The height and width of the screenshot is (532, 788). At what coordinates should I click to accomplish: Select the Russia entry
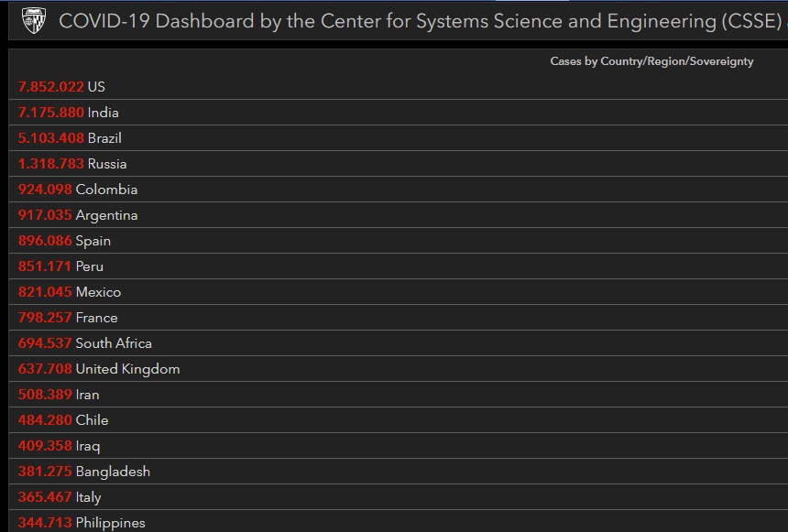click(x=72, y=164)
